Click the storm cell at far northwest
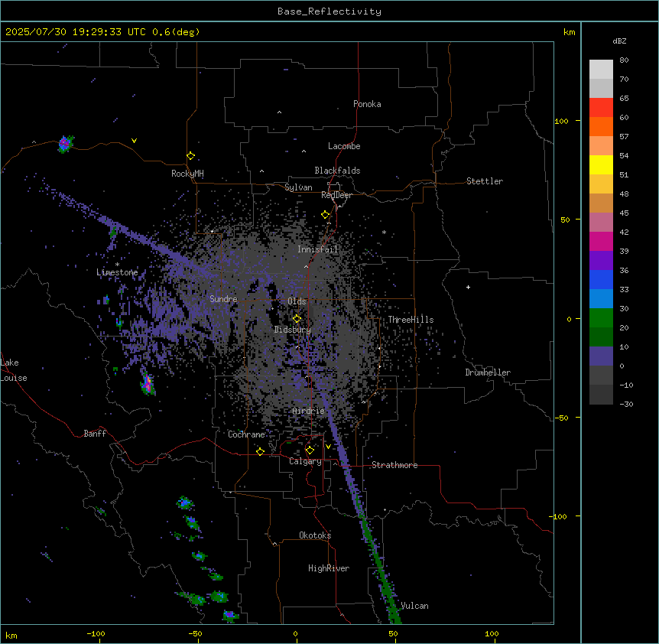The image size is (659, 644). pos(65,145)
